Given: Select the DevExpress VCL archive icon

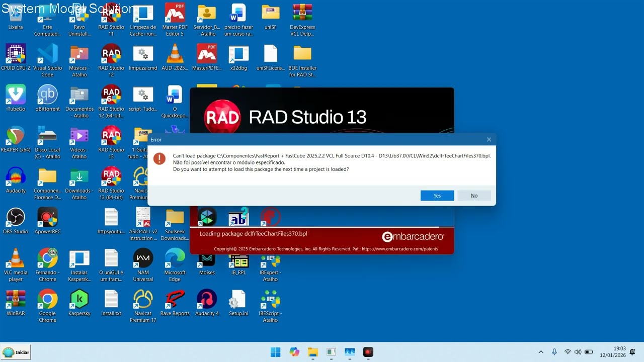Looking at the screenshot, I should pos(302,20).
